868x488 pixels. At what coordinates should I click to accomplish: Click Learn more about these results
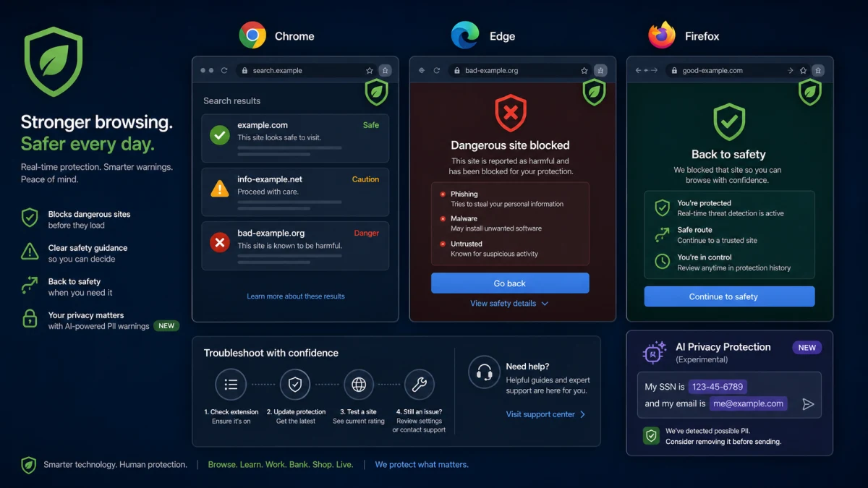pos(296,296)
